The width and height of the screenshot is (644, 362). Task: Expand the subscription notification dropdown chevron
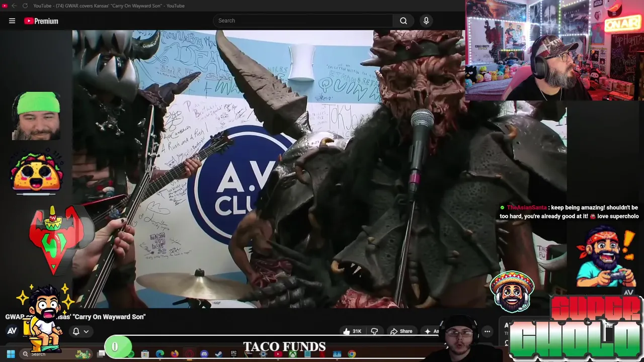pyautogui.click(x=86, y=331)
